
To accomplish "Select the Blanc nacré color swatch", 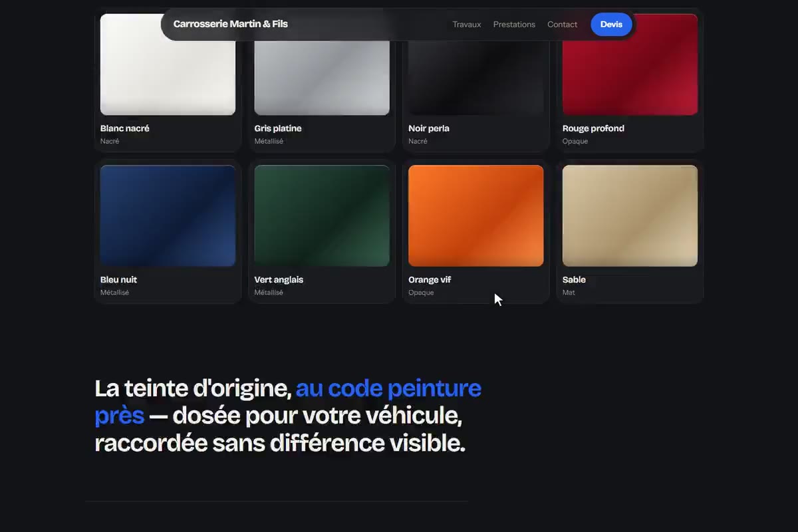I will [x=168, y=65].
